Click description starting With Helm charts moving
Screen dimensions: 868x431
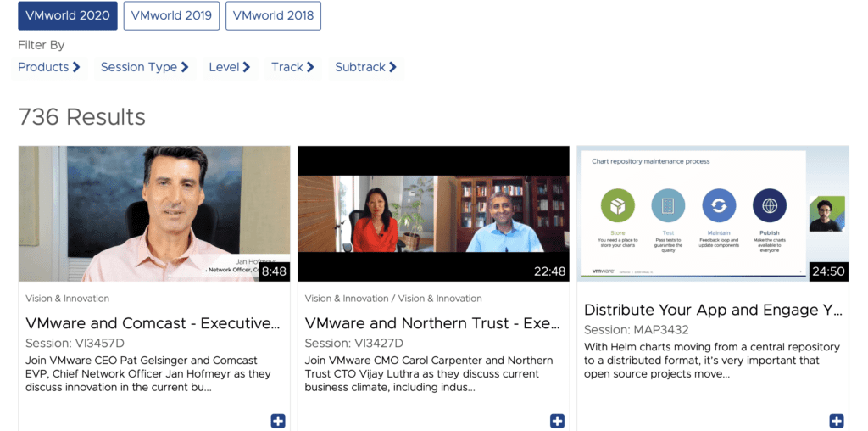point(711,361)
